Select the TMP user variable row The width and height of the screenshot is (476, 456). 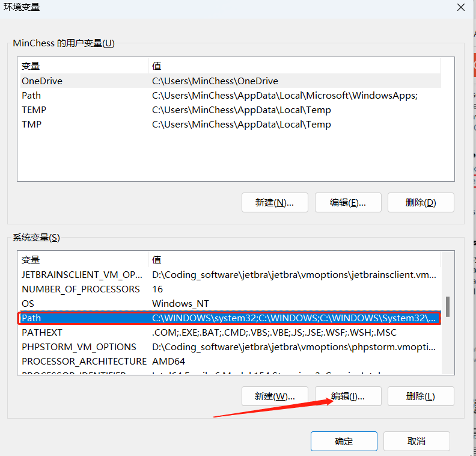[x=231, y=125]
